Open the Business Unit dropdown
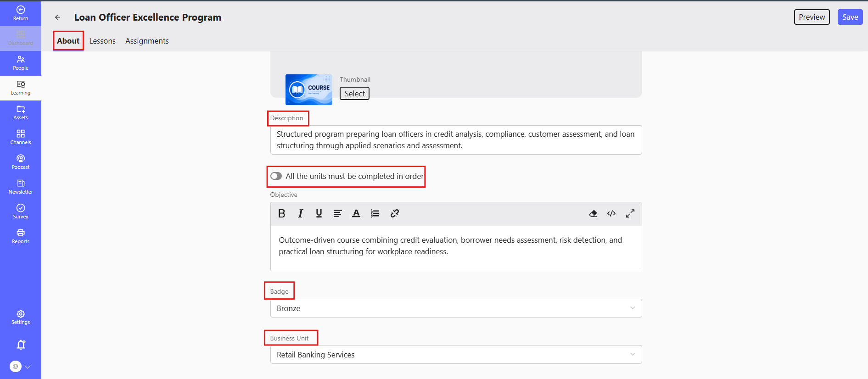This screenshot has width=868, height=379. (456, 355)
